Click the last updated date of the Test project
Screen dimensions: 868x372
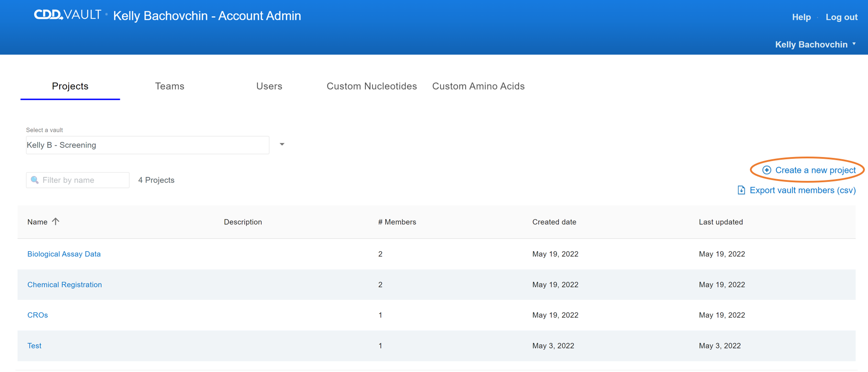pyautogui.click(x=720, y=345)
